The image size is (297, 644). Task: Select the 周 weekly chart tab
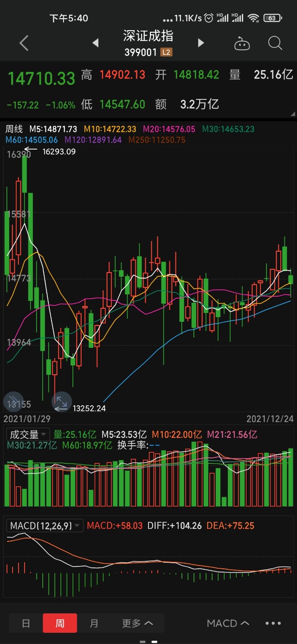click(x=60, y=623)
